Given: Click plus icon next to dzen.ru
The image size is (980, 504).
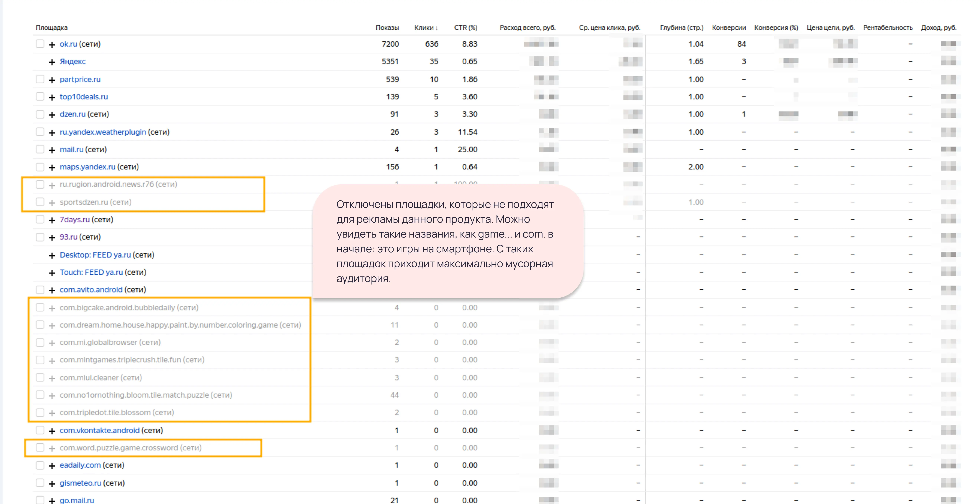Looking at the screenshot, I should pyautogui.click(x=52, y=115).
